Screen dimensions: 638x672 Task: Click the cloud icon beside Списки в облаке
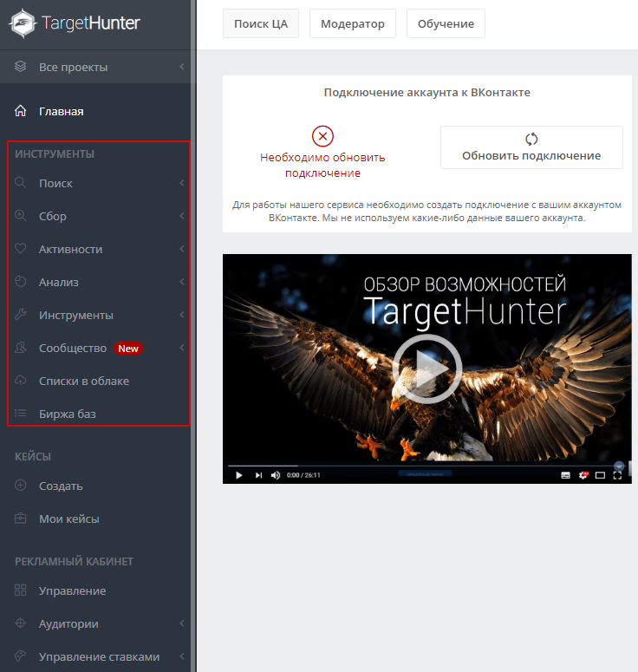click(20, 381)
